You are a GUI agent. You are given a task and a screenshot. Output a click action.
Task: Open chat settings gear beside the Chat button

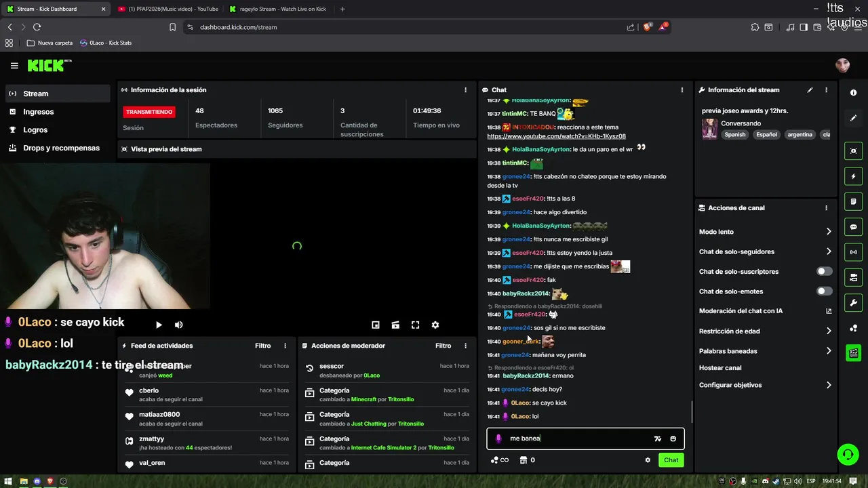[x=648, y=460]
